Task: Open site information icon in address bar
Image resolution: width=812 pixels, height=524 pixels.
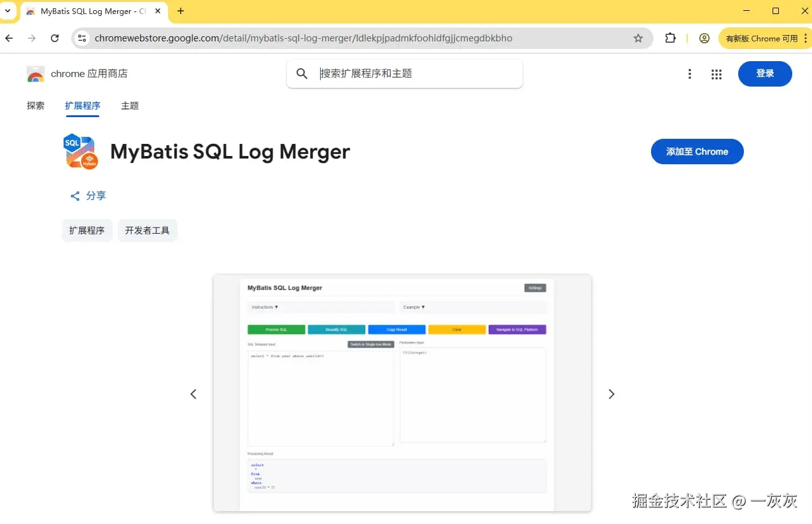Action: [81, 38]
